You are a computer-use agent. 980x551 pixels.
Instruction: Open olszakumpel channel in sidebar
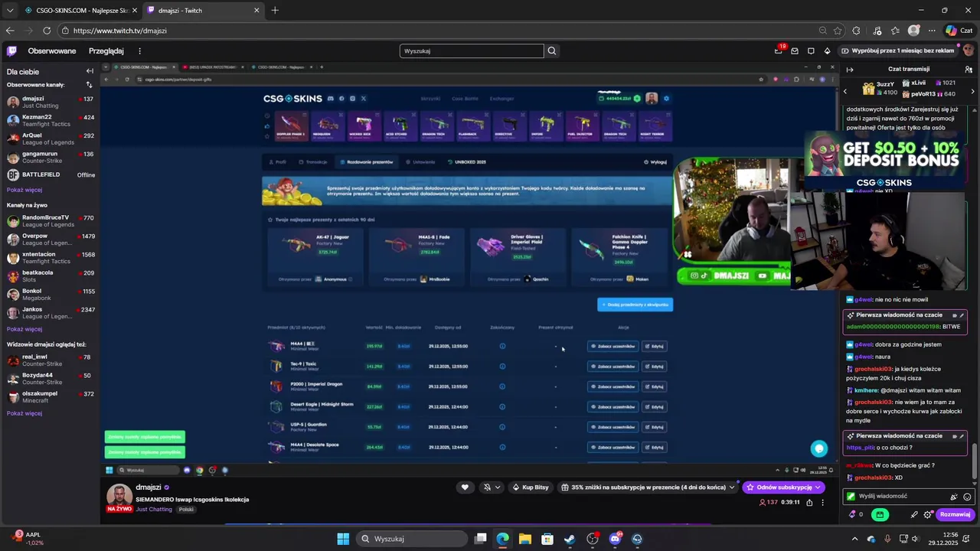pyautogui.click(x=51, y=396)
